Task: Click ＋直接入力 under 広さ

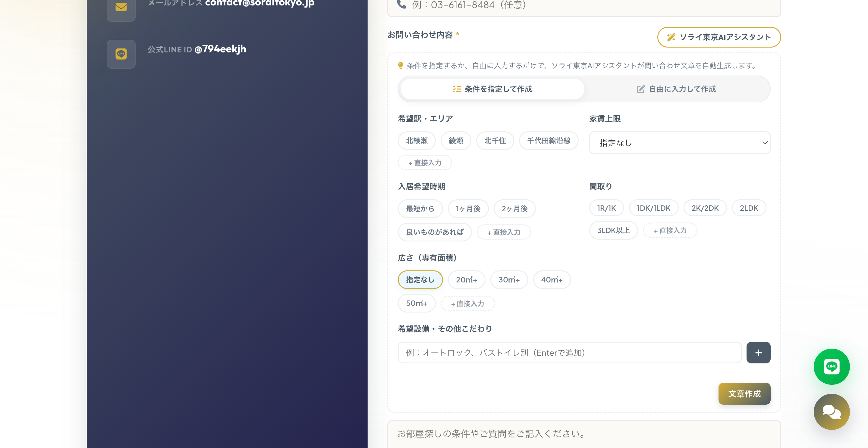Action: (x=467, y=303)
